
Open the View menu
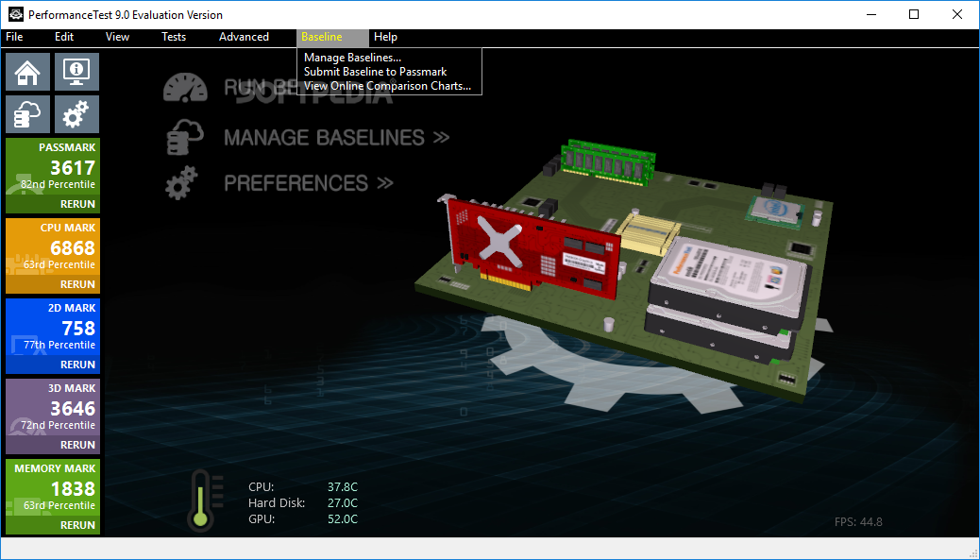(x=117, y=37)
